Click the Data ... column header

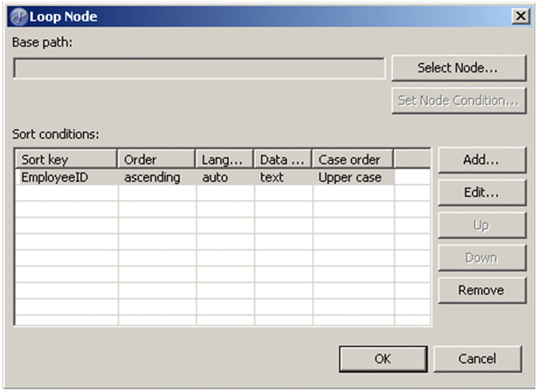(x=283, y=160)
